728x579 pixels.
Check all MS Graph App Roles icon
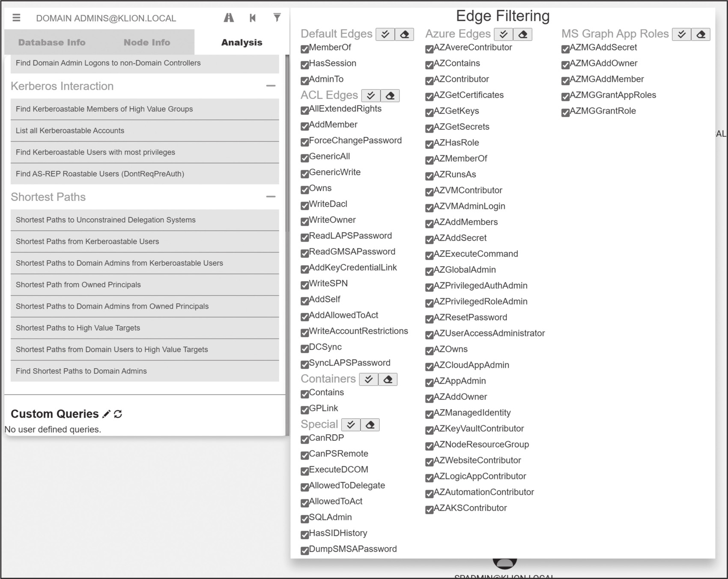click(x=682, y=34)
